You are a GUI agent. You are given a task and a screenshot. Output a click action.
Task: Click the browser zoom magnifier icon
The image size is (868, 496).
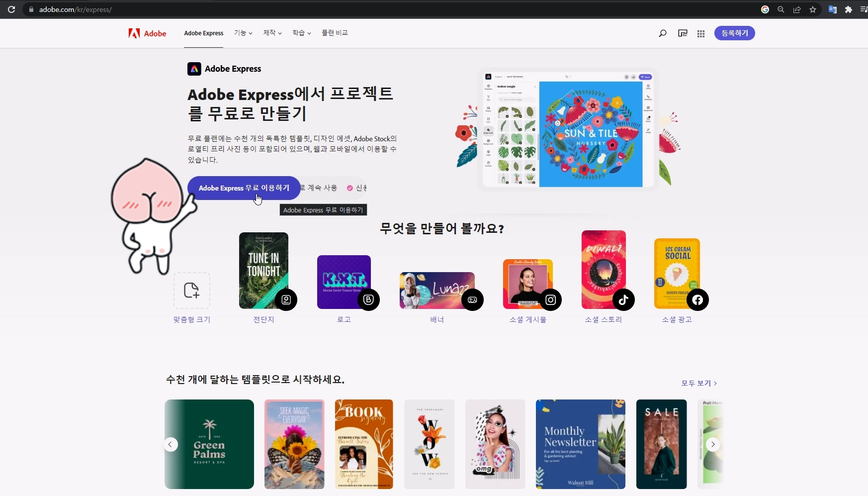click(781, 9)
